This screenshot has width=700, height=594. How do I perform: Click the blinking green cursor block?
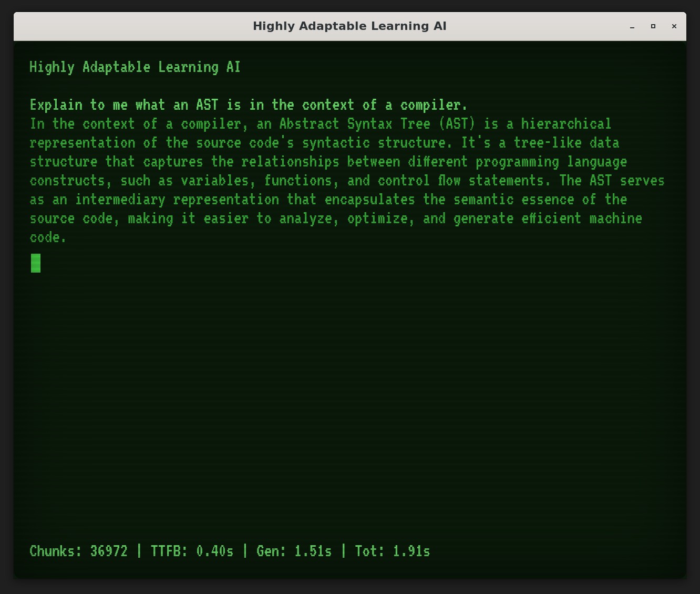(x=35, y=263)
